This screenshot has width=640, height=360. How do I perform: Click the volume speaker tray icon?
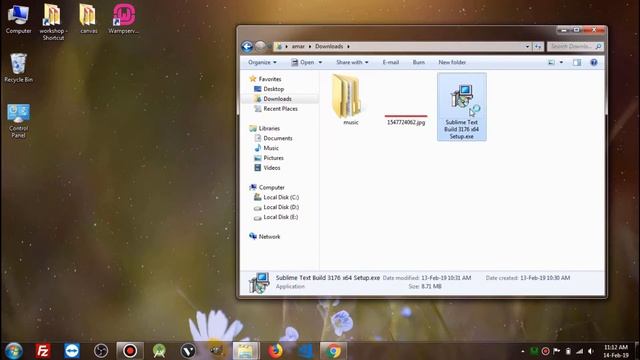click(x=591, y=351)
